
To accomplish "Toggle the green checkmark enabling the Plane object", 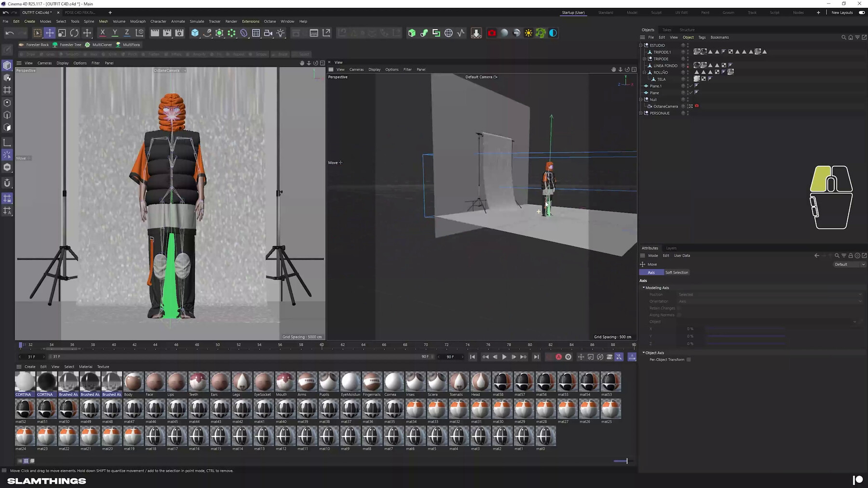I will click(691, 93).
